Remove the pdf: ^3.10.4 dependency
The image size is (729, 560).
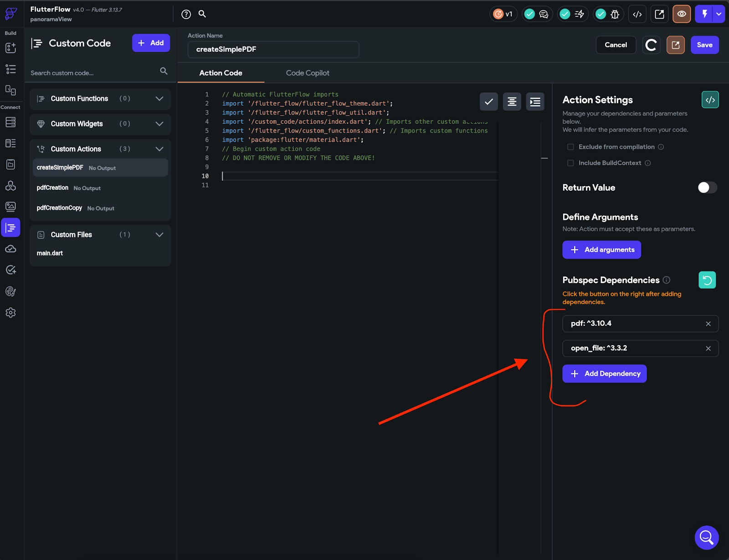[708, 324]
